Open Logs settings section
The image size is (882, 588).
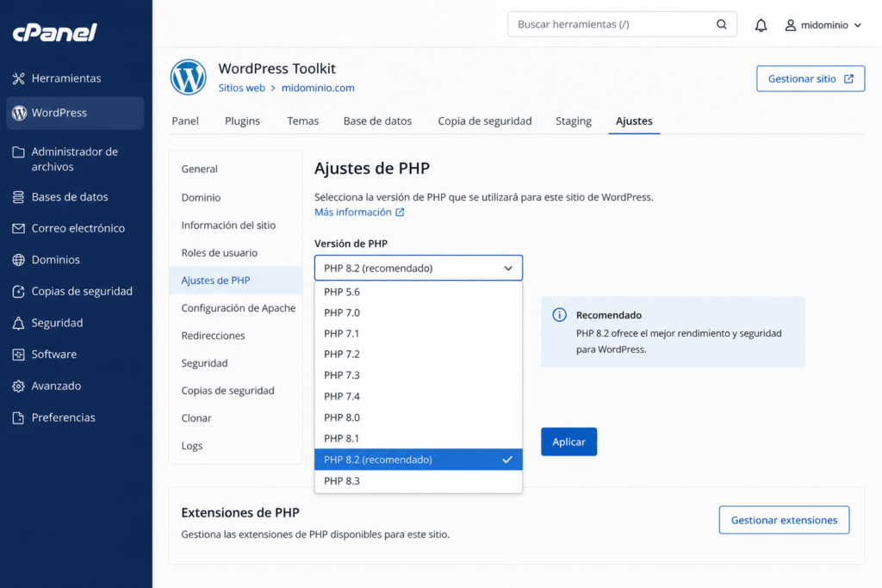[236, 445]
